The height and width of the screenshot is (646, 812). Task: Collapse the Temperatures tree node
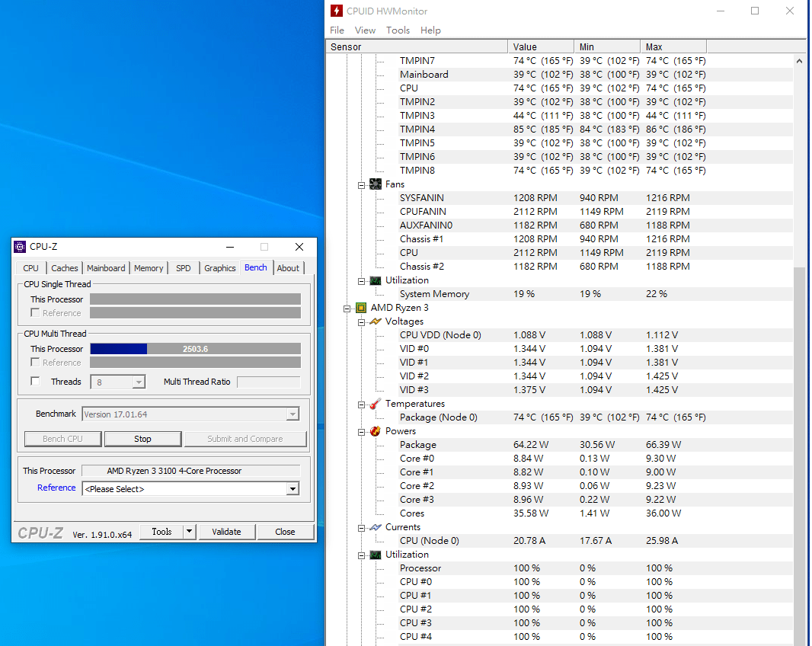(x=362, y=405)
